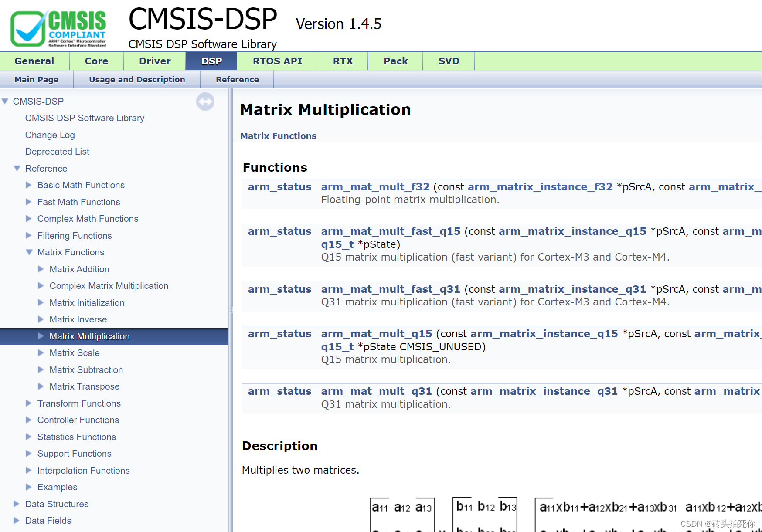Screen dimensions: 762x532
Task: Select Matrix Subtraction tree item
Action: [86, 370]
